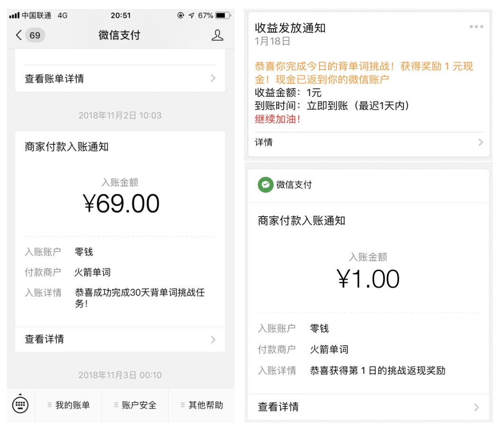This screenshot has height=436, width=504.
Task: Tap the location arrow status icon
Action: pyautogui.click(x=191, y=15)
